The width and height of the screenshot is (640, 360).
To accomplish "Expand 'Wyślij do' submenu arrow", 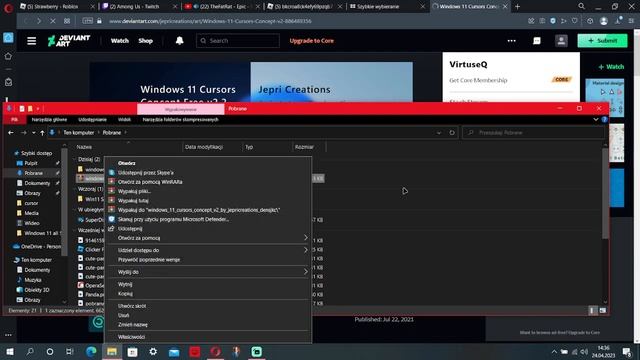I will click(305, 271).
